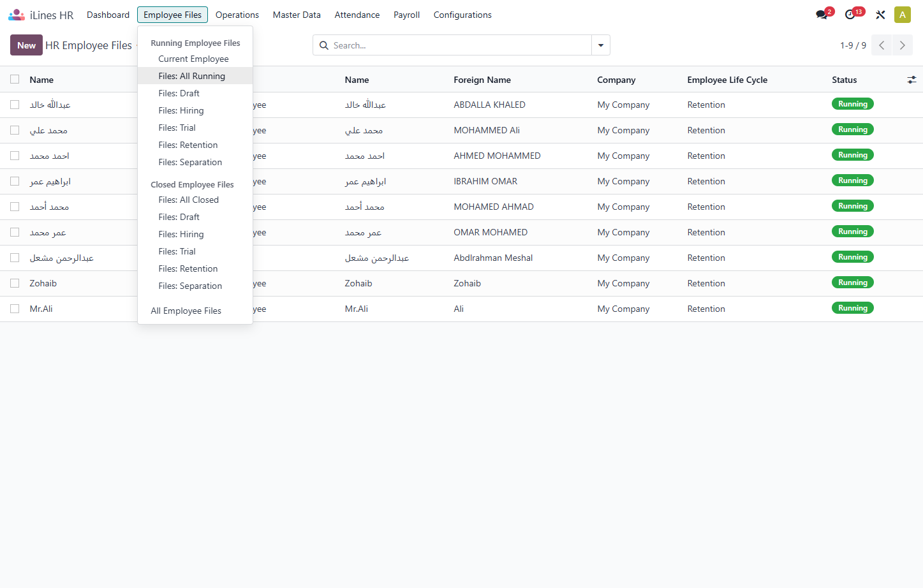Toggle the select-all checkbox in header
Image resolution: width=923 pixels, height=588 pixels.
point(15,80)
